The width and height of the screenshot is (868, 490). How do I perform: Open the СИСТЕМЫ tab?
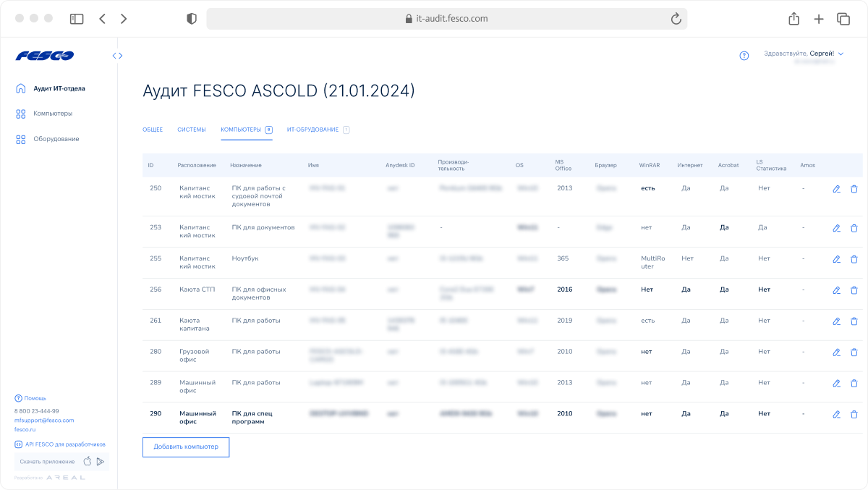click(x=192, y=130)
